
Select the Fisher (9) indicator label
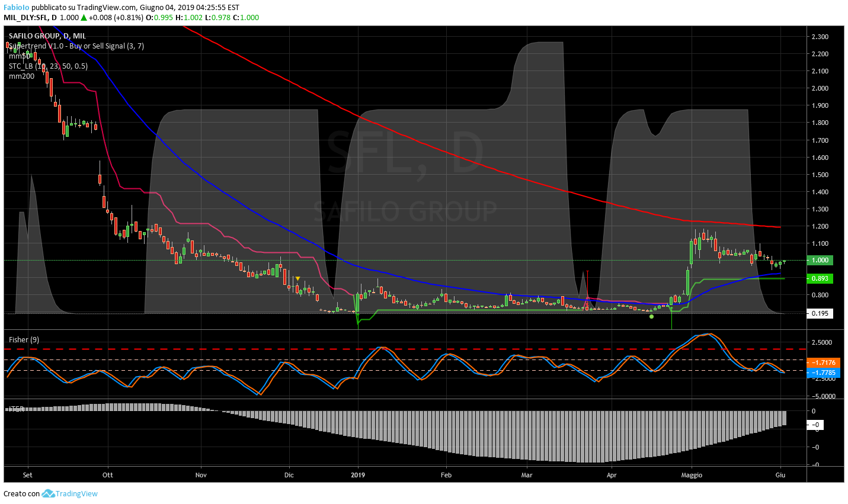[x=24, y=339]
